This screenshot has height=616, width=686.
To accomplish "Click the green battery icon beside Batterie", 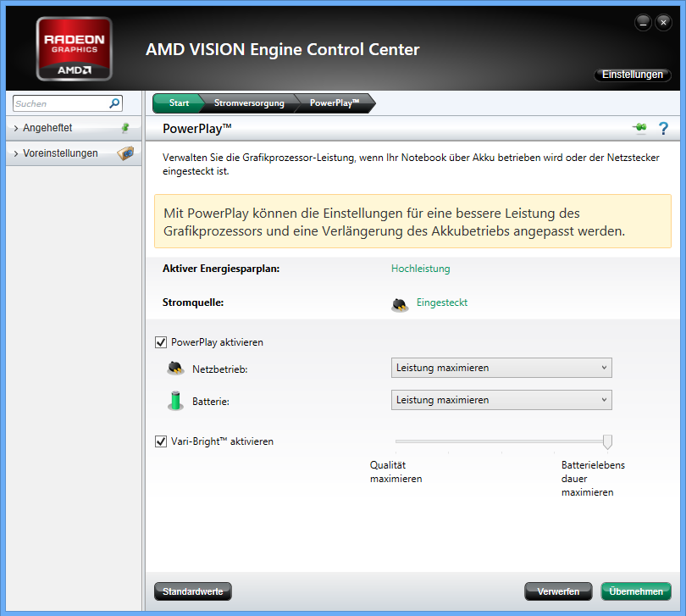I will point(175,401).
